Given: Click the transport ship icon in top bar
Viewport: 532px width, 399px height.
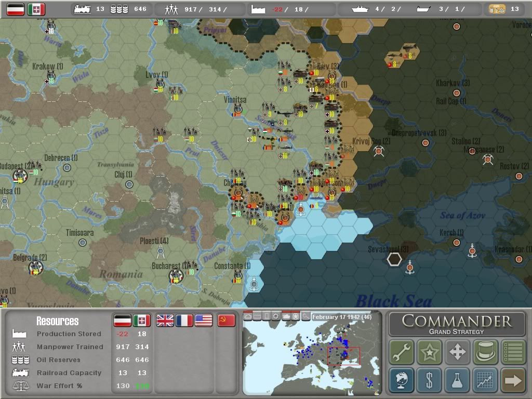Looking at the screenshot, I should tap(424, 9).
